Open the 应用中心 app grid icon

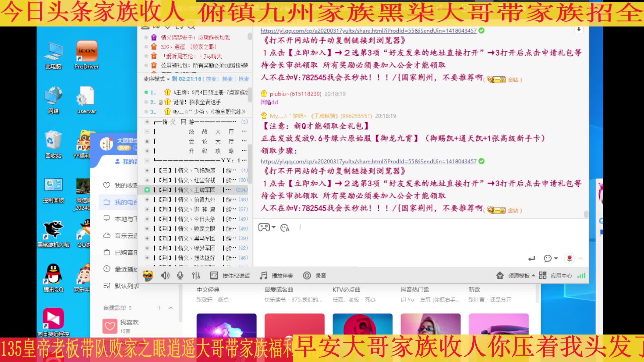pyautogui.click(x=542, y=276)
